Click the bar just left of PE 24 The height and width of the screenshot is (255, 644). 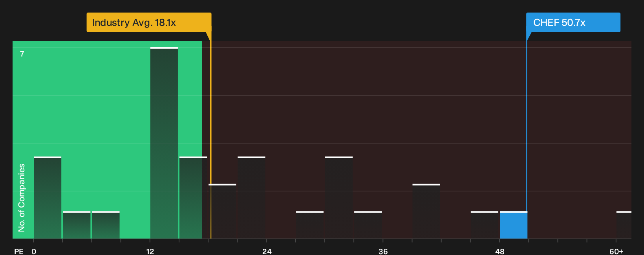point(251,198)
